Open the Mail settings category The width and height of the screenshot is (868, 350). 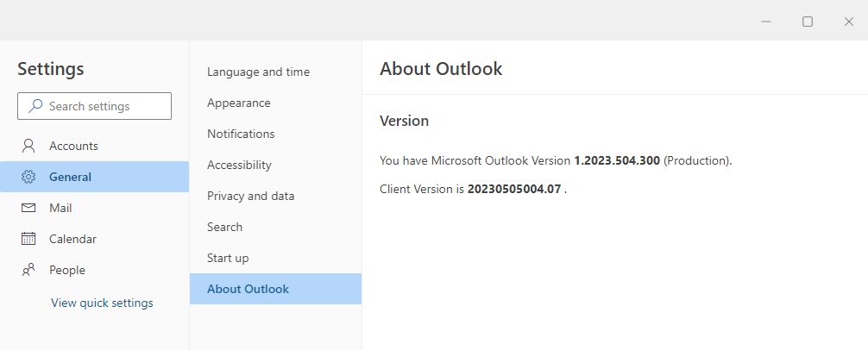(94, 208)
